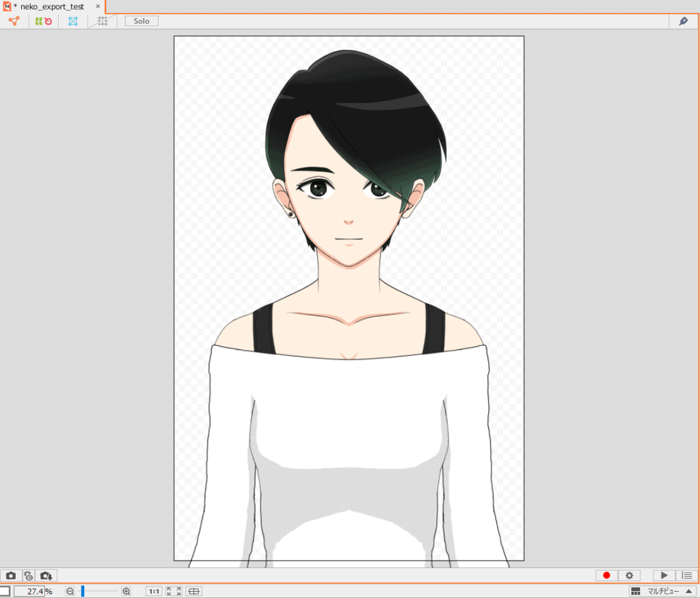
Task: Open the list icon next to play
Action: click(x=686, y=575)
